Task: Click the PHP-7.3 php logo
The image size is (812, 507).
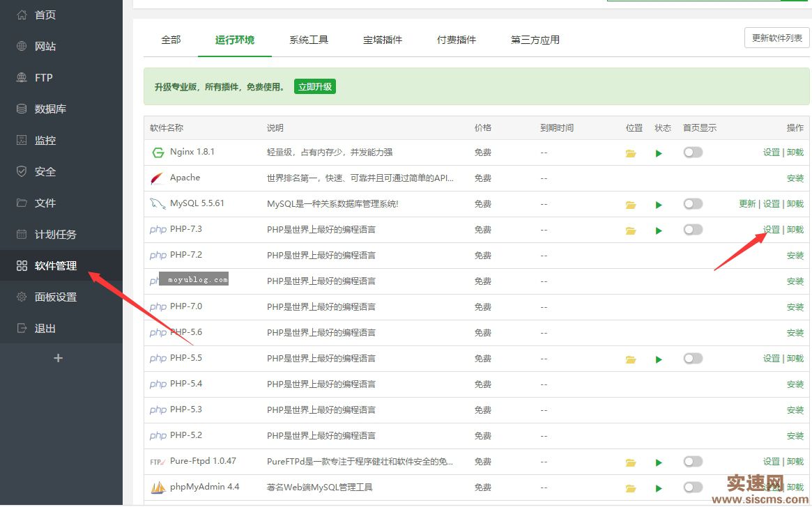Action: click(158, 230)
